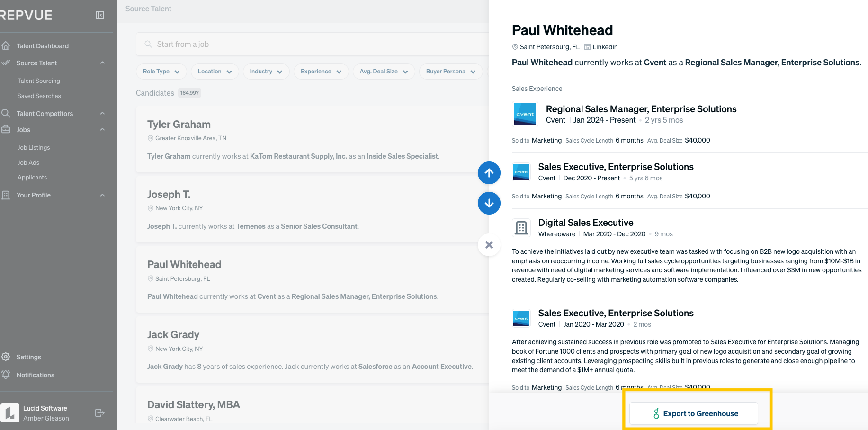
Task: Open the Avg. Deal Size filter dropdown
Action: [384, 72]
